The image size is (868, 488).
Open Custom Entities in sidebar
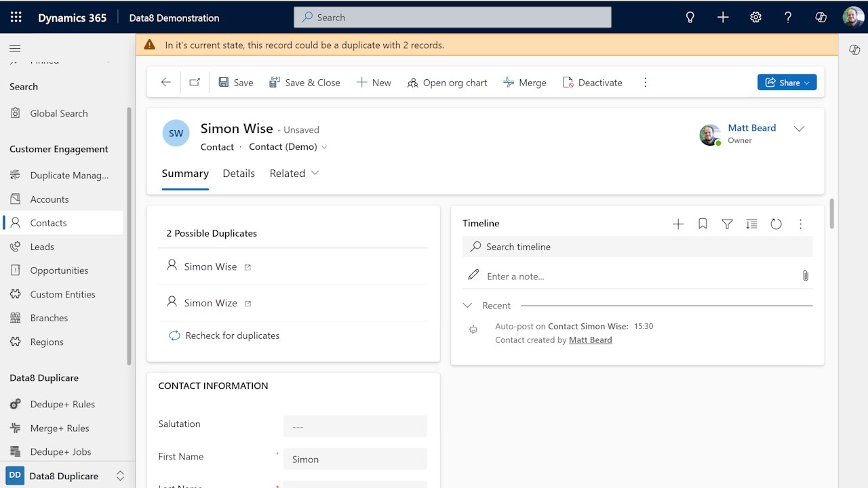[x=63, y=294]
